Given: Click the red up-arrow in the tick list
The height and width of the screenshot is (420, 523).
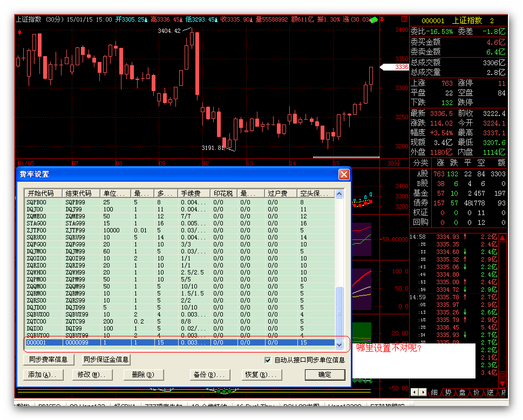Looking at the screenshot, I should coord(502,238).
